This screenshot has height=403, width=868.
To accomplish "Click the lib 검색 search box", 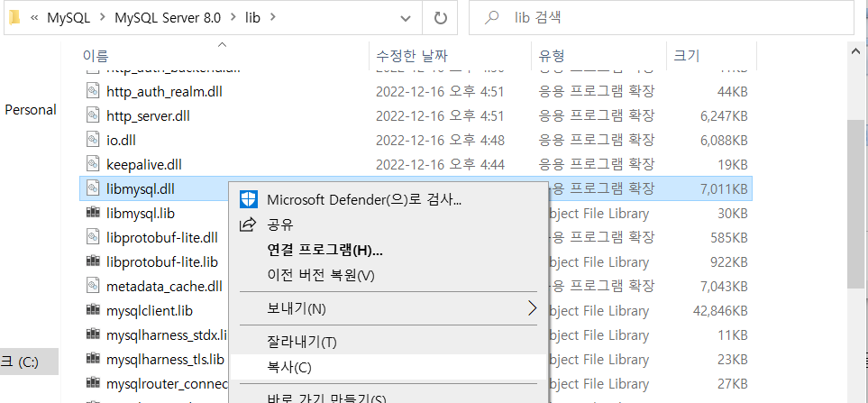I will 662,18.
